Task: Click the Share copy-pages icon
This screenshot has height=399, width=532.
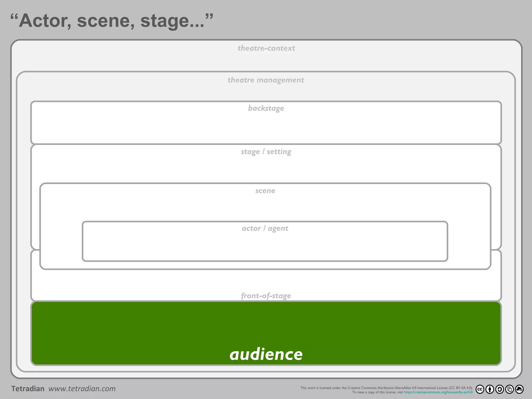Action: [509, 389]
